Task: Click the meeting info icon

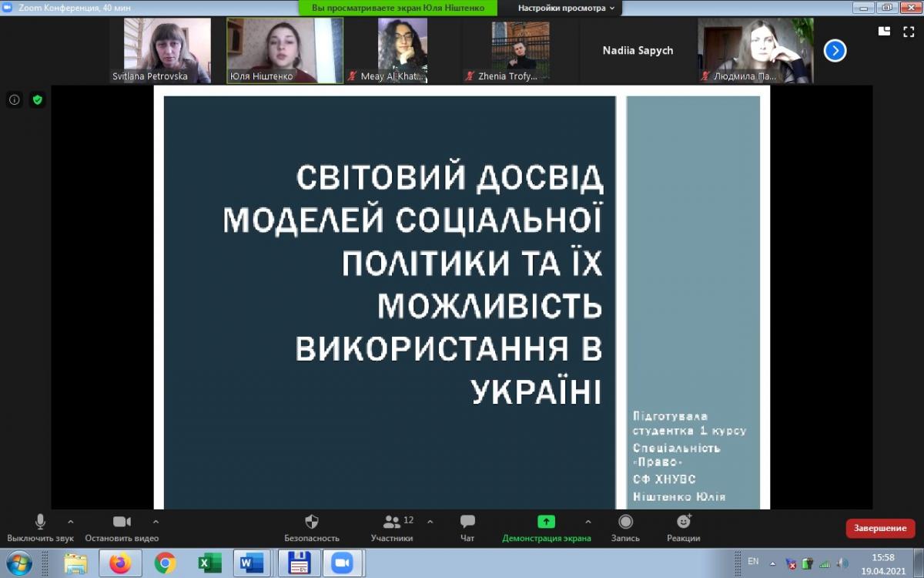Action: coord(14,99)
